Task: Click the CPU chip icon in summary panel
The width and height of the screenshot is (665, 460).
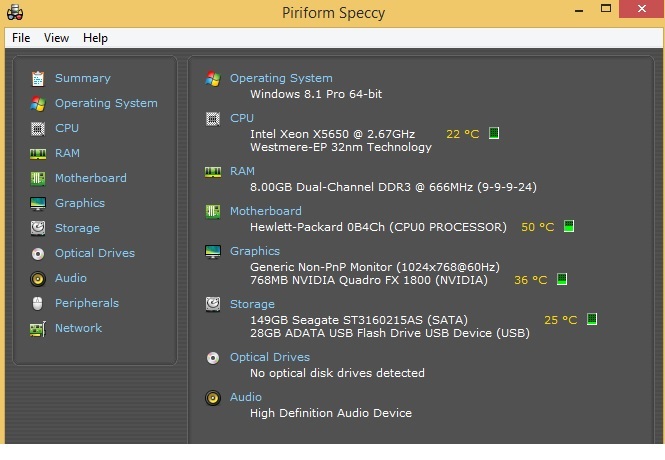Action: [x=213, y=119]
